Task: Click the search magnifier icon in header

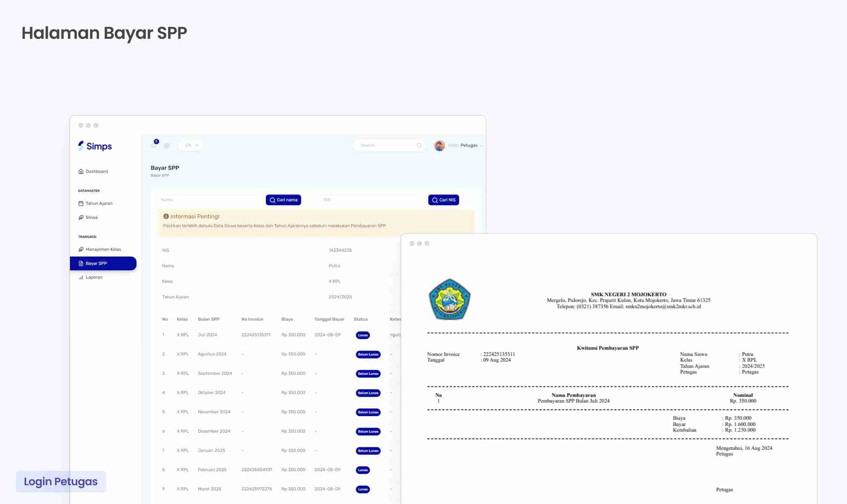Action: pos(419,145)
